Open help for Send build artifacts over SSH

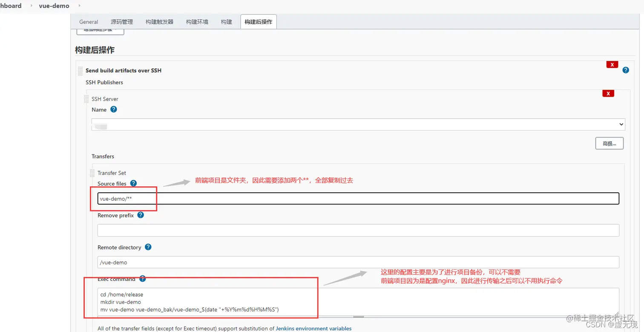point(625,70)
